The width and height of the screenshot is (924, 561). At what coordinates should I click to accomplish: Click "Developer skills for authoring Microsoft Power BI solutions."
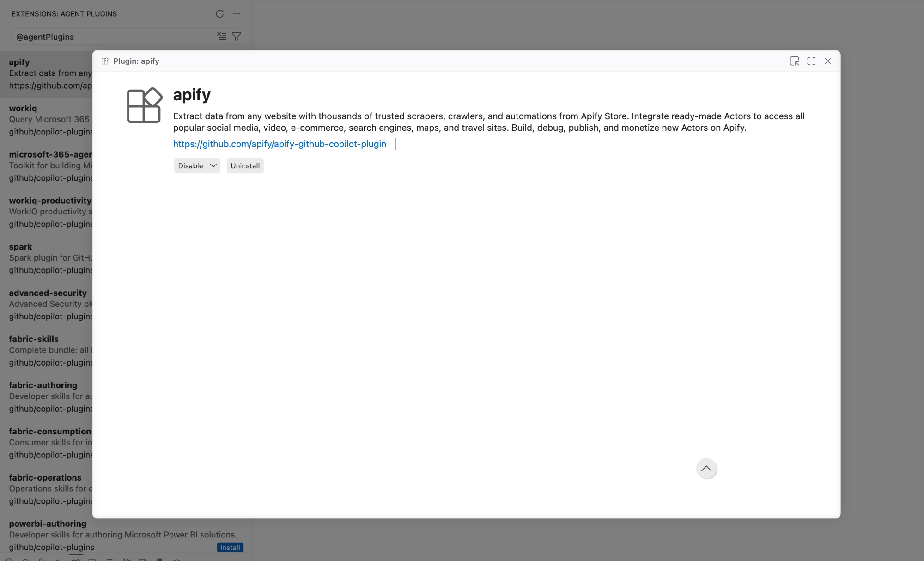click(x=123, y=535)
